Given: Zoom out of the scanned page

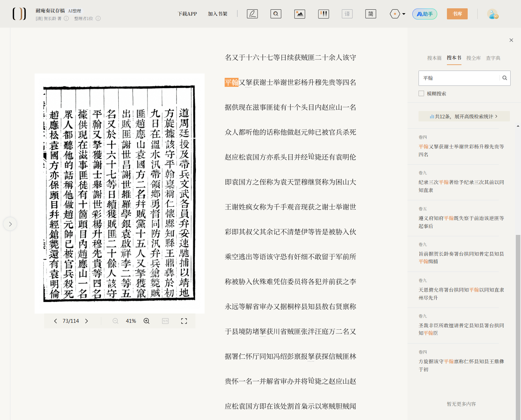Looking at the screenshot, I should (115, 321).
